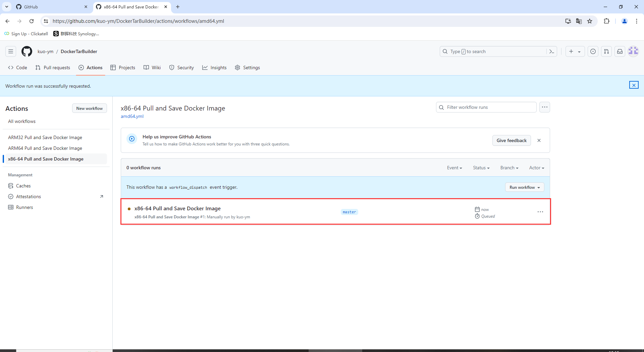Open Attestations from the sidebar

(28, 196)
